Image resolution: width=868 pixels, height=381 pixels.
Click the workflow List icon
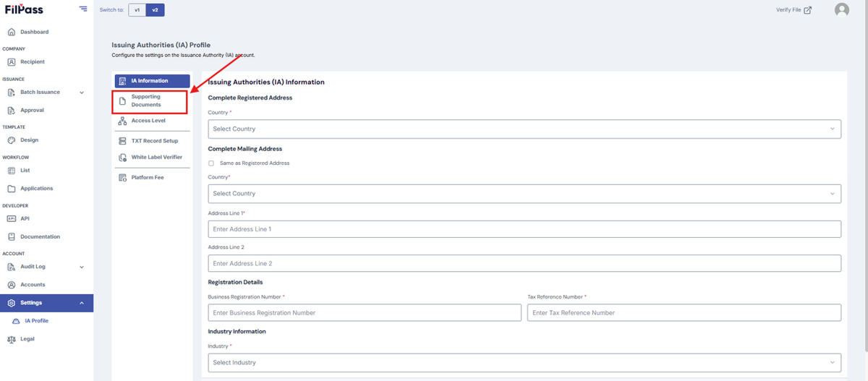[12, 171]
